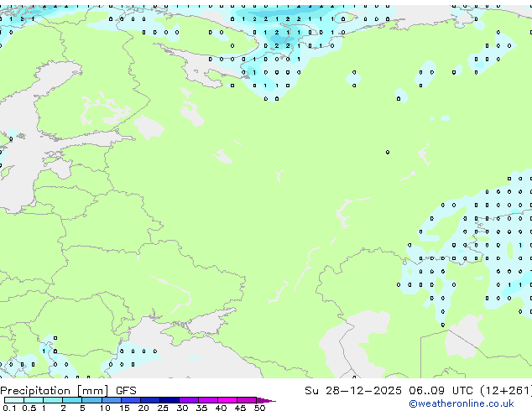Screen dimensions: 532x411
Task: Open the weatheronline.co.uk copyright link
Action: click(462, 403)
